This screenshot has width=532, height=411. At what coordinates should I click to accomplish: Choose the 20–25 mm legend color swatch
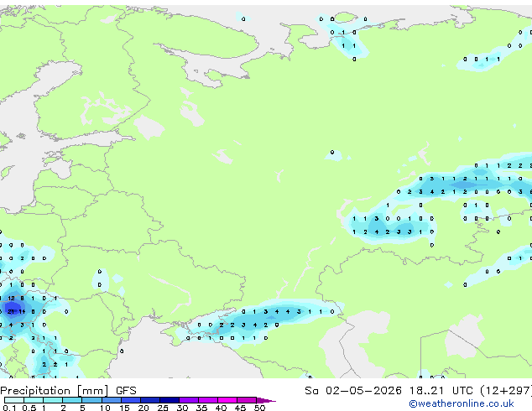point(150,400)
